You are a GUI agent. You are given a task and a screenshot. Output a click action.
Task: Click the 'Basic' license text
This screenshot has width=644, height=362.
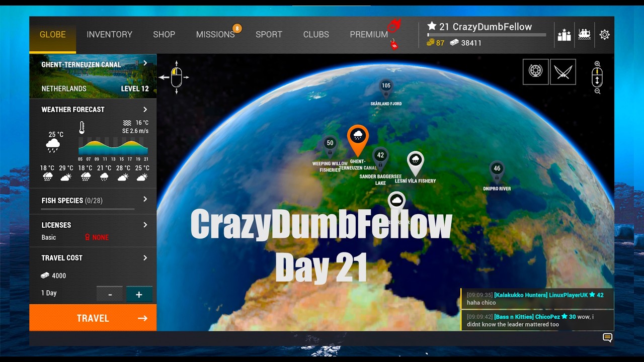pos(49,237)
